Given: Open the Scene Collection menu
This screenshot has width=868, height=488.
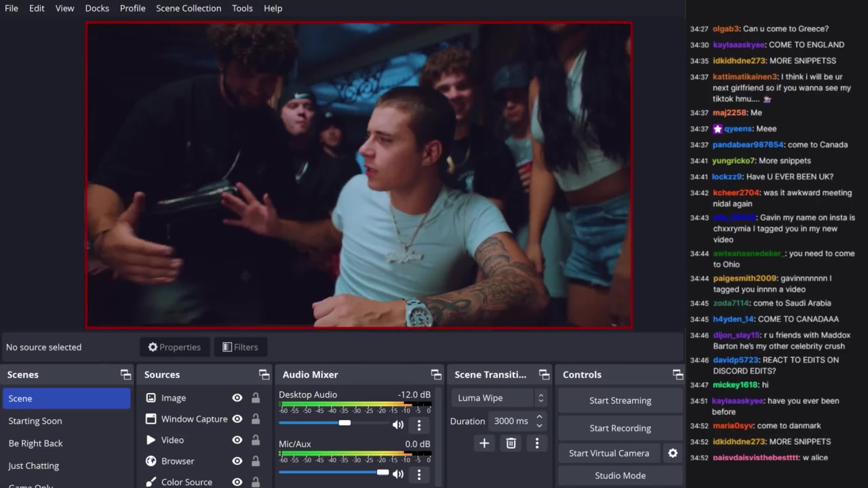Looking at the screenshot, I should [189, 8].
